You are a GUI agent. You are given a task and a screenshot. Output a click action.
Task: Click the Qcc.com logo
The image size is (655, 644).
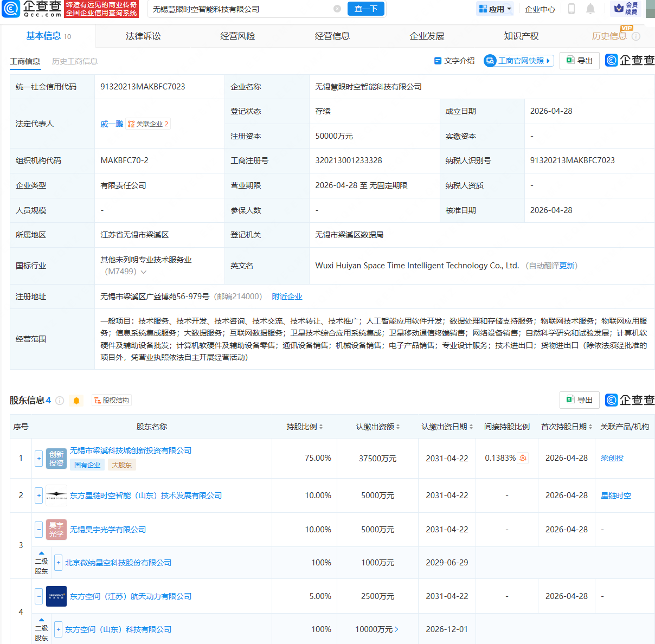click(x=32, y=9)
